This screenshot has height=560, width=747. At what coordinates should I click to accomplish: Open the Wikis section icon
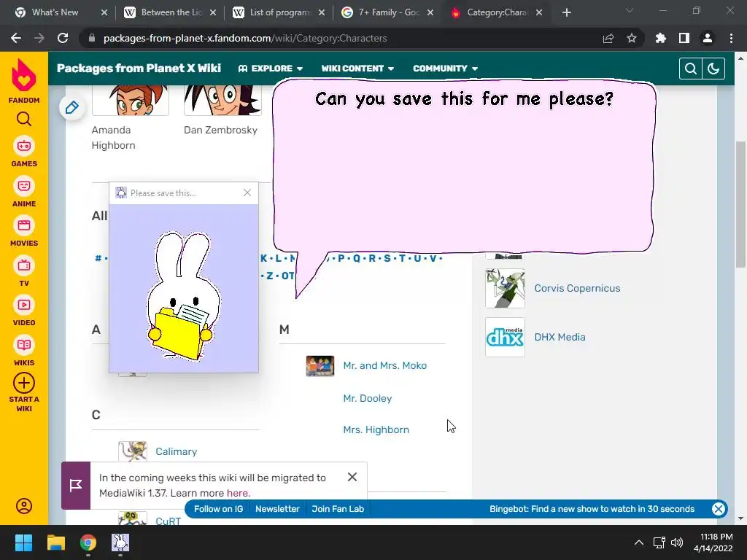pos(24,345)
